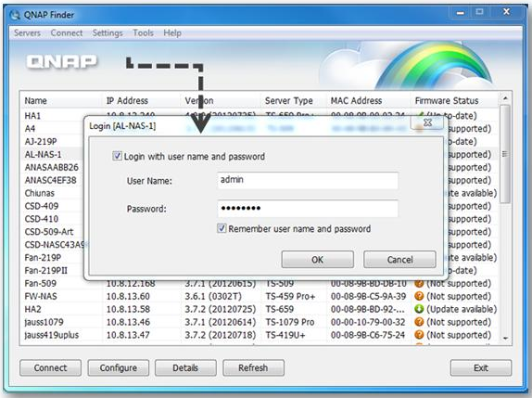Open the Settings menu
This screenshot has width=532, height=398.
coord(108,33)
